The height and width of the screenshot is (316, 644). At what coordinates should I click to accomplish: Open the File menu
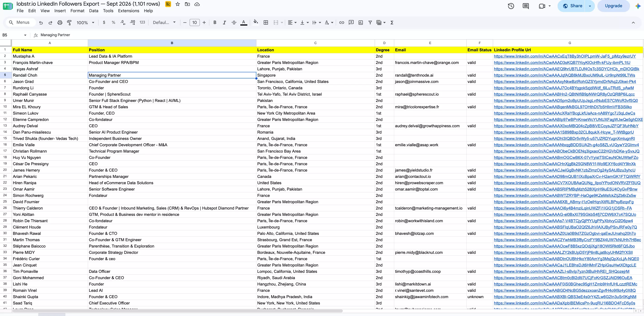(x=20, y=11)
